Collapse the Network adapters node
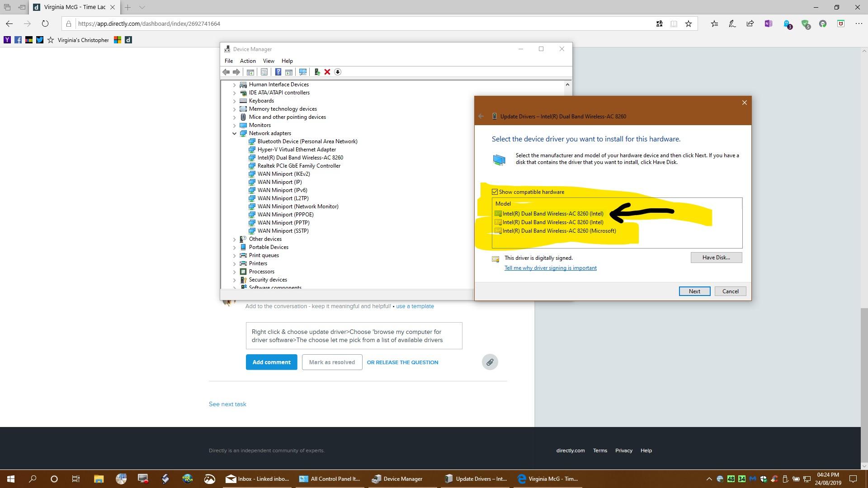 pyautogui.click(x=235, y=133)
